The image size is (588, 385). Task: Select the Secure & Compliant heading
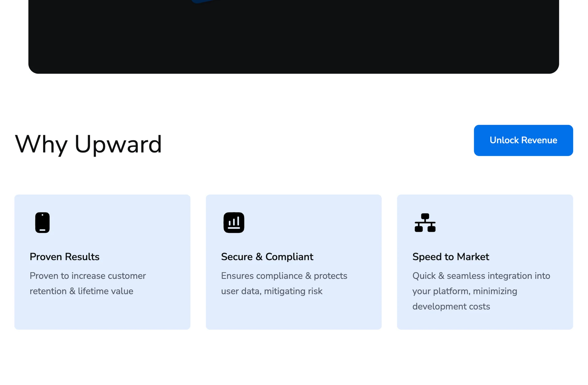click(x=267, y=257)
